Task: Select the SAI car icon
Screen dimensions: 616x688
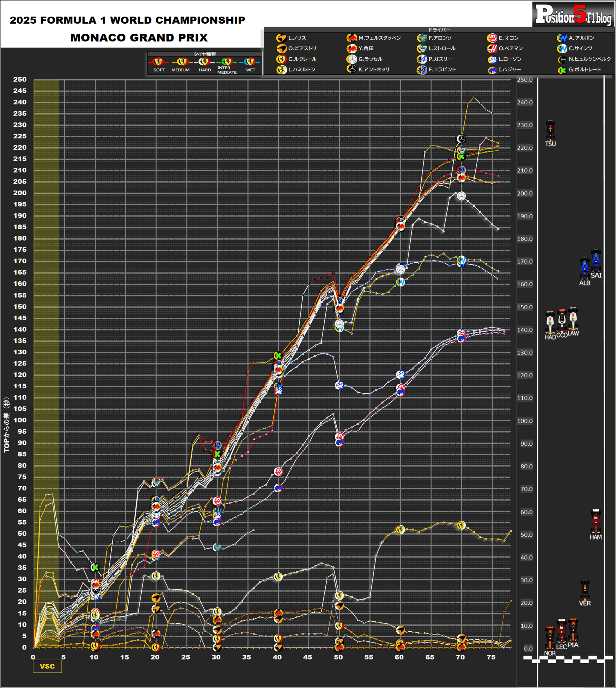Action: [596, 261]
